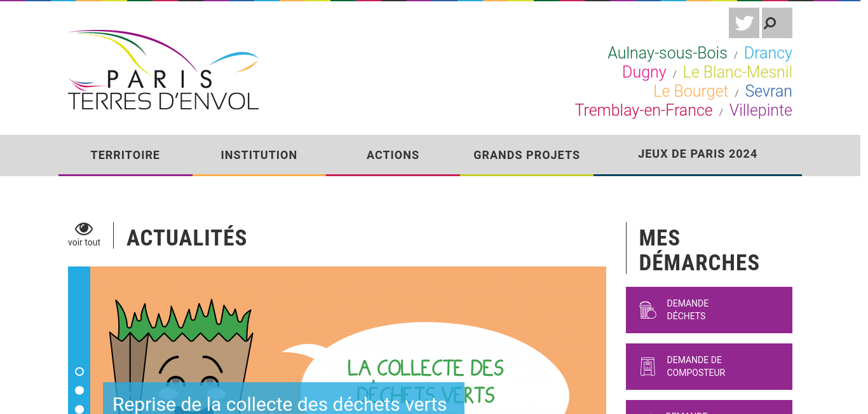Viewport: 868px width, 414px height.
Task: Open the Demande déchets purple button
Action: (709, 310)
